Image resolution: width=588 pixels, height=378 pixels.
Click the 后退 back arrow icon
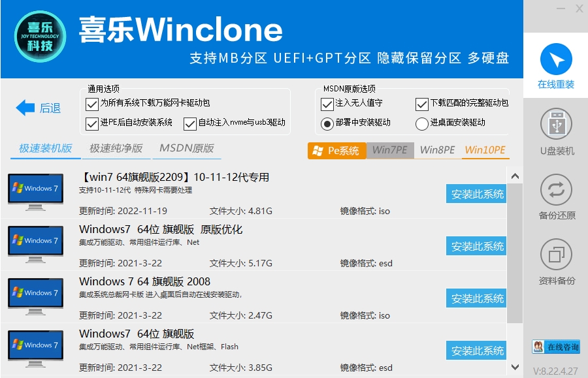pos(25,108)
